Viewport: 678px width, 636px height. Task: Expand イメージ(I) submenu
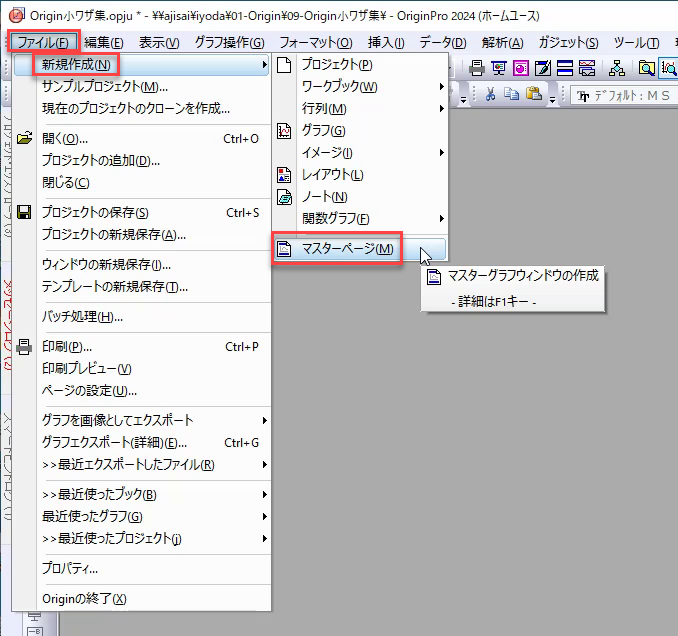[360, 153]
